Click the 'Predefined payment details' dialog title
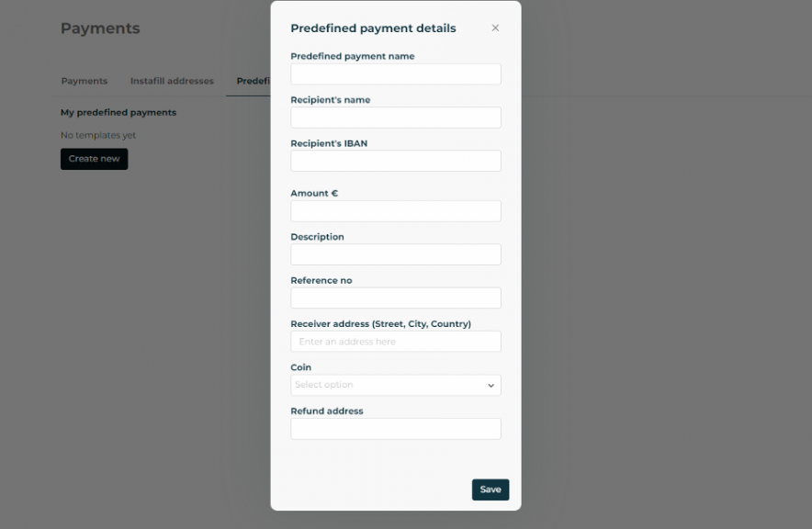This screenshot has height=529, width=812. (x=373, y=28)
